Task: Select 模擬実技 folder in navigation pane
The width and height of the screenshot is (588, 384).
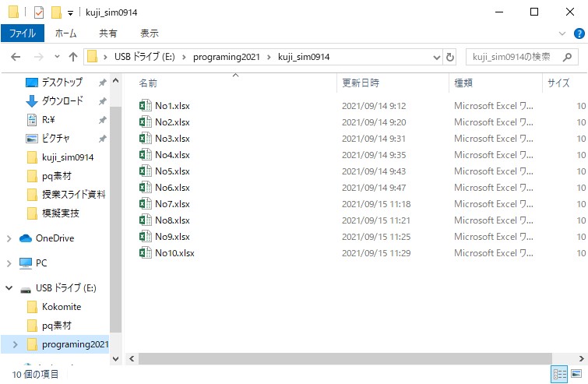Action: point(53,213)
